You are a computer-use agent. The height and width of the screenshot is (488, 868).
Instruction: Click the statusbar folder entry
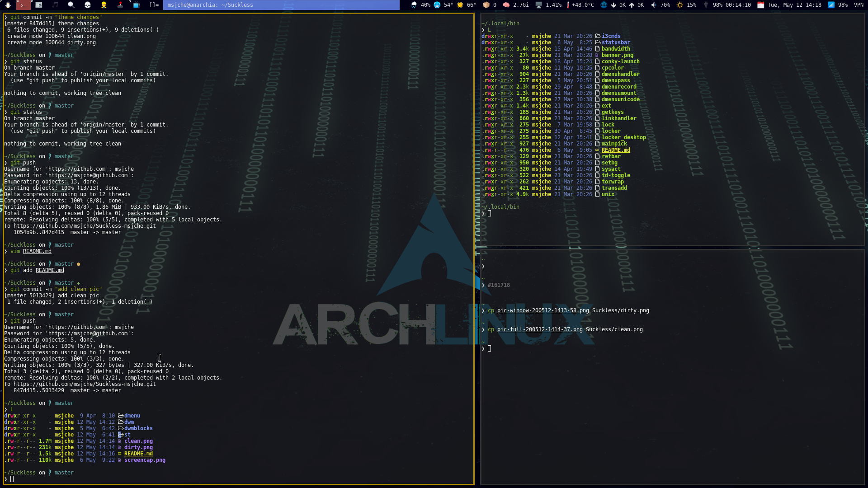point(615,42)
